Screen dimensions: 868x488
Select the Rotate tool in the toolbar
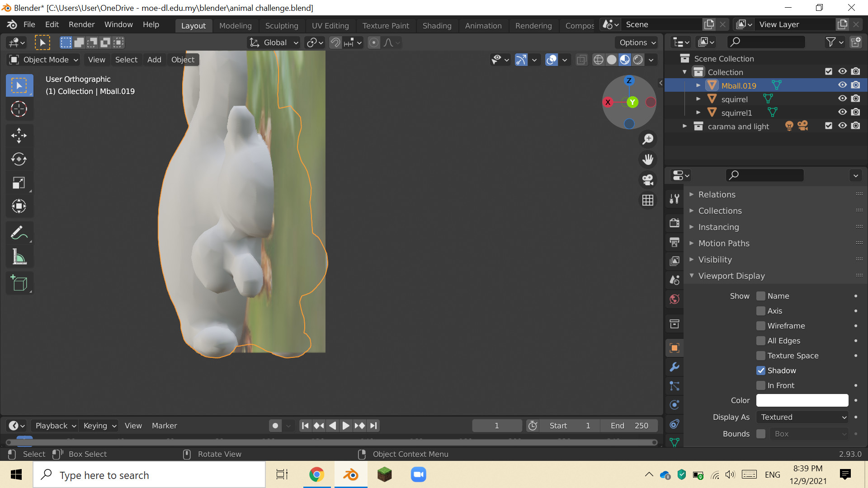(19, 159)
